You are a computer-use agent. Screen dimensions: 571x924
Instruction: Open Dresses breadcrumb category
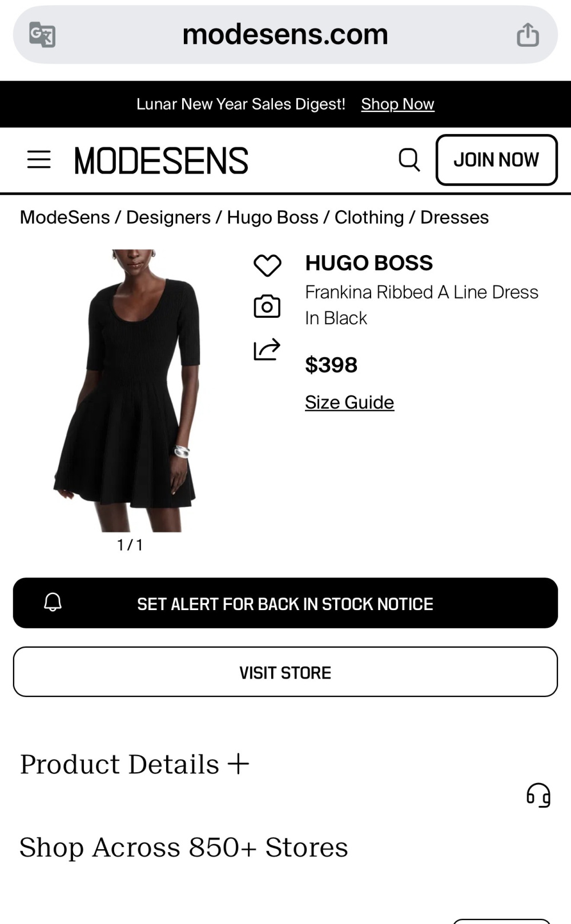[455, 217]
